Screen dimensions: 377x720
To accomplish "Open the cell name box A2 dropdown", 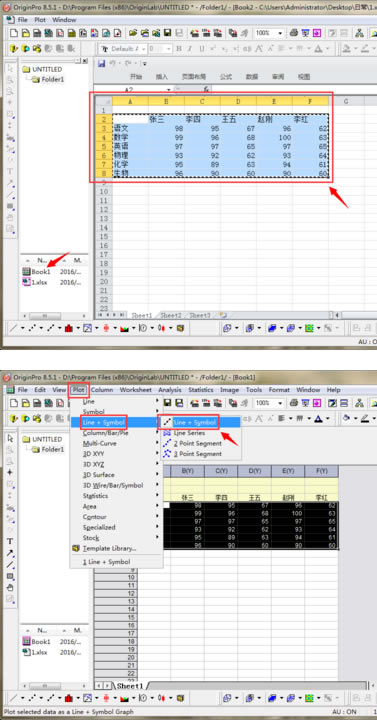I will [169, 90].
